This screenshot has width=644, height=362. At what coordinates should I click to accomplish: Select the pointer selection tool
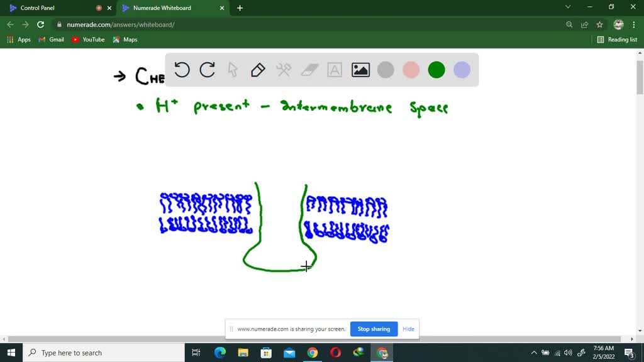[x=233, y=70]
